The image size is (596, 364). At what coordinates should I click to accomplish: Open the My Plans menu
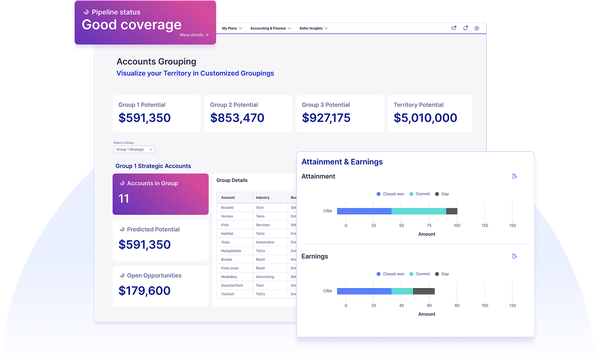pyautogui.click(x=232, y=28)
